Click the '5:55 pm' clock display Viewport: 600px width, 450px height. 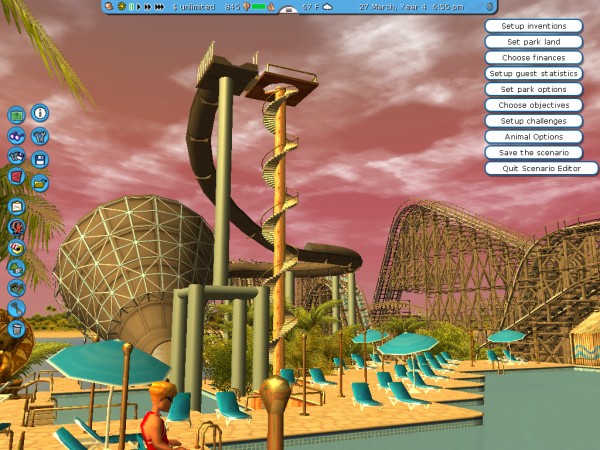pos(448,7)
